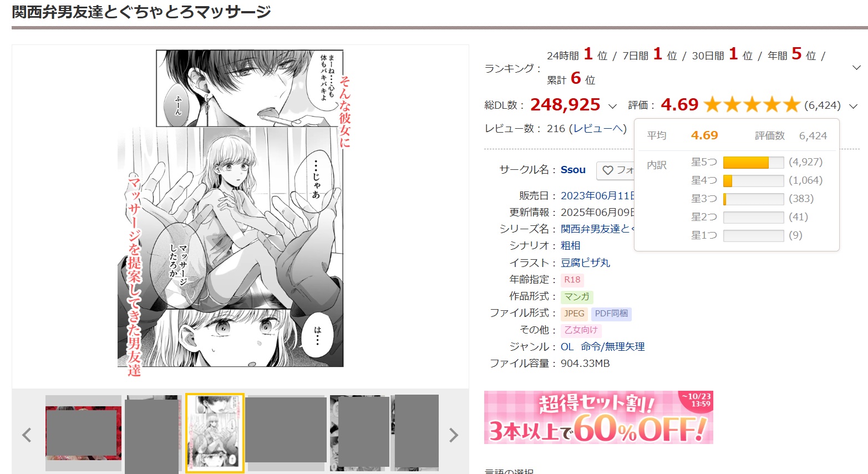
Task: Click the 乙女向け tag
Action: (x=581, y=330)
